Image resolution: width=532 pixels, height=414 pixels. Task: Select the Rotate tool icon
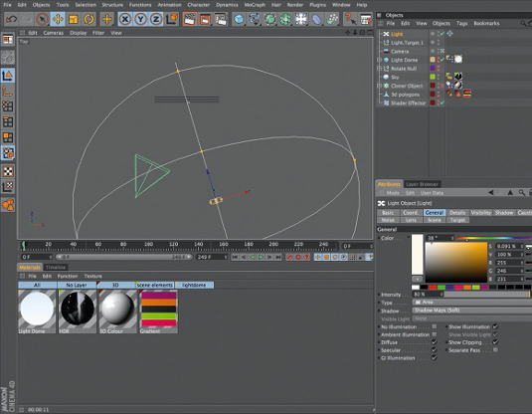coord(89,19)
